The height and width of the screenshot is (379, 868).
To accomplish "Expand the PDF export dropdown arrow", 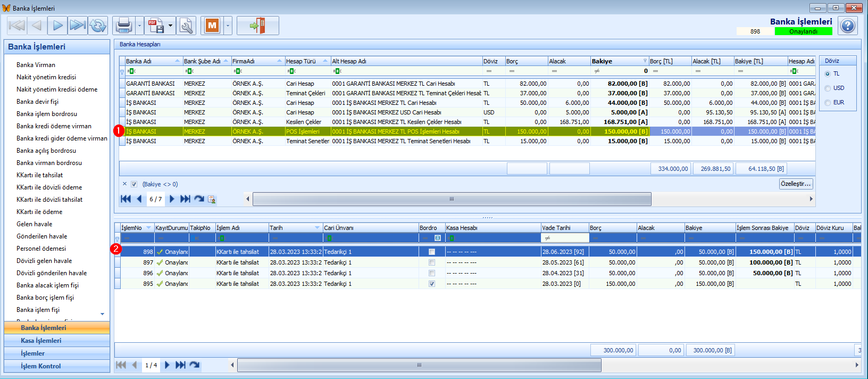I will [170, 26].
